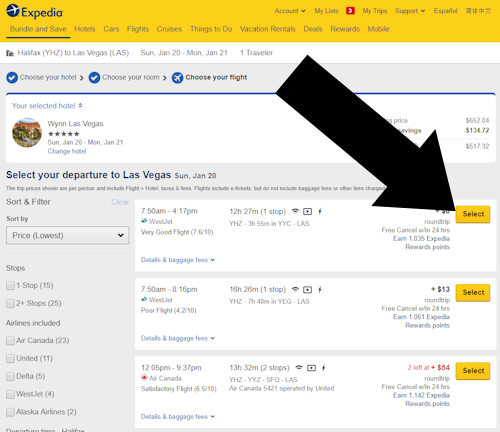Open the Hotels tab
This screenshot has width=500, height=432.
[x=85, y=29]
